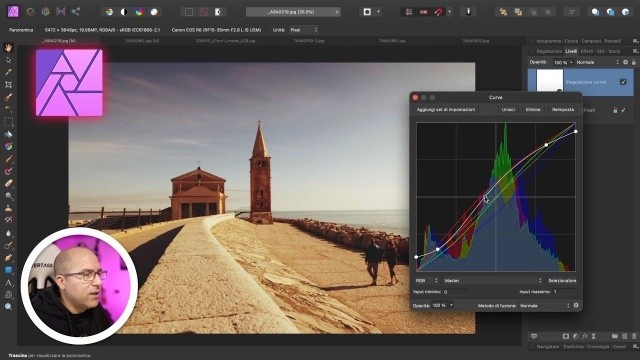Open the RGB color model dropdown in Curve dialog
This screenshot has width=640, height=360.
(x=427, y=281)
